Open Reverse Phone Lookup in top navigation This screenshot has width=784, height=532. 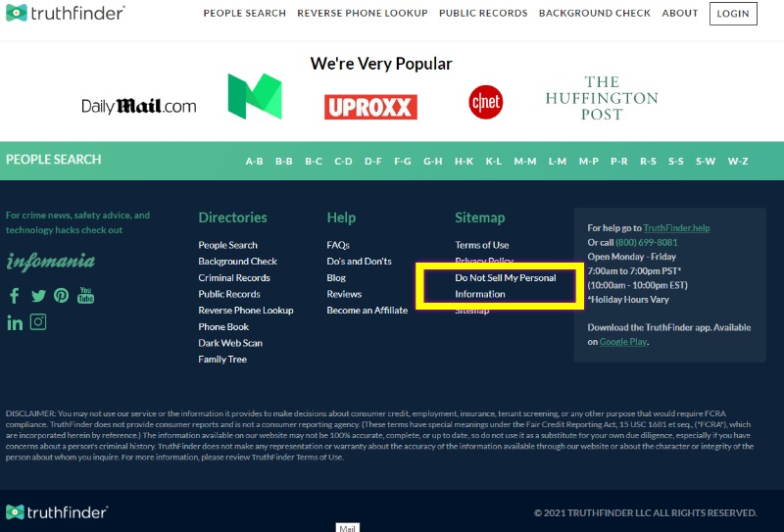(363, 13)
